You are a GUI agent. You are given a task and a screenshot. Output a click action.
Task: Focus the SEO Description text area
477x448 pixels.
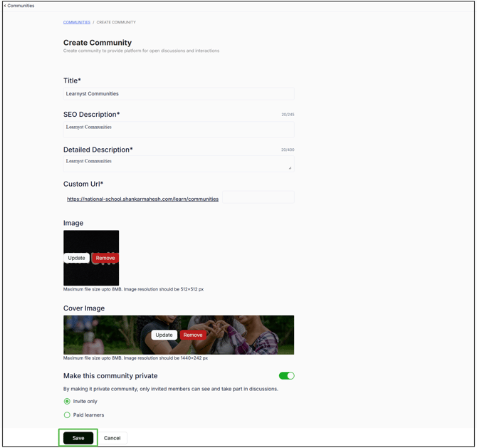pyautogui.click(x=179, y=130)
